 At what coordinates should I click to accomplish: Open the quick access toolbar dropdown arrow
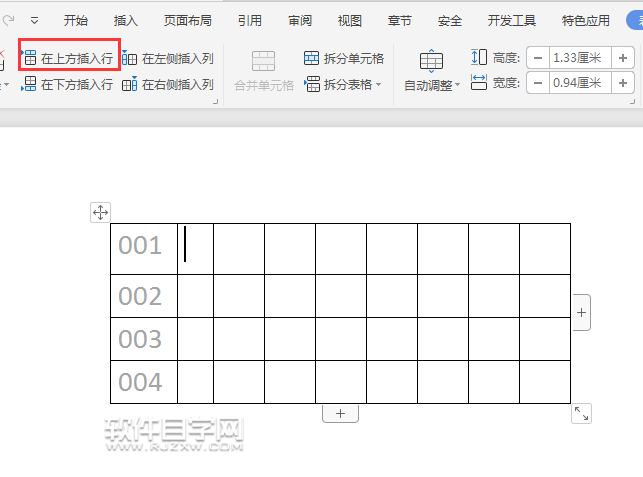pos(35,20)
